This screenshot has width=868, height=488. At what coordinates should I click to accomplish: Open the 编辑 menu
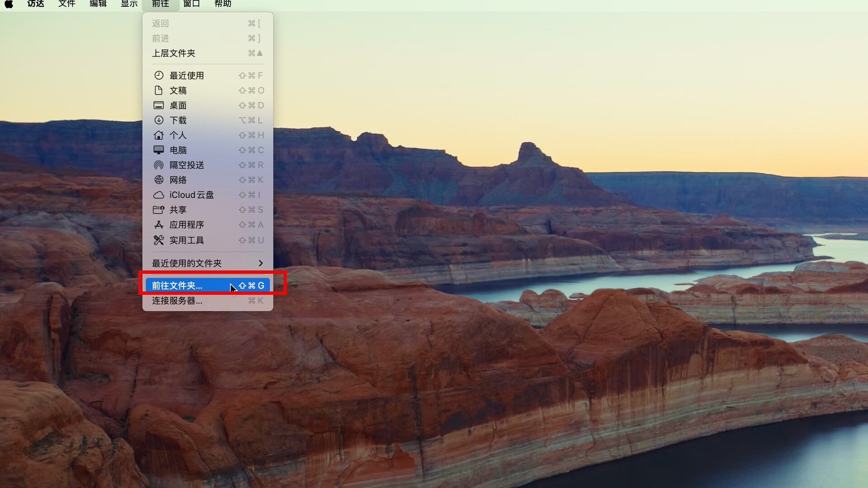(x=98, y=4)
